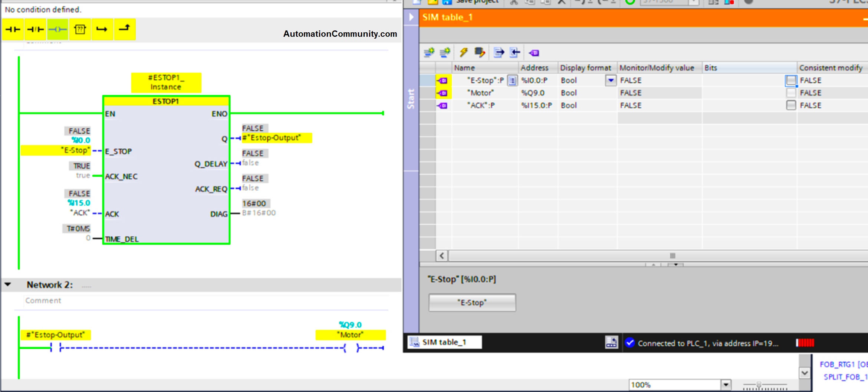Insert a normally closed contact
The image size is (868, 392).
(x=36, y=29)
